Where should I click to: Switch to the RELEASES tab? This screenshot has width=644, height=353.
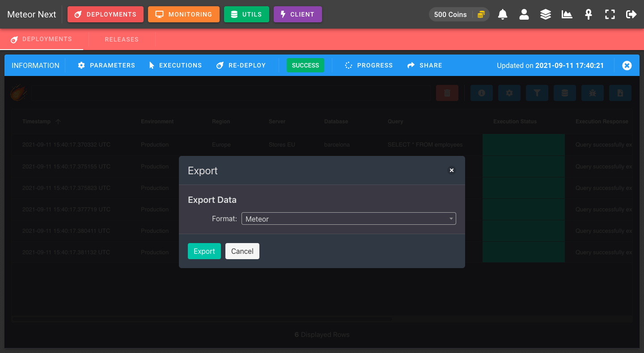tap(122, 39)
